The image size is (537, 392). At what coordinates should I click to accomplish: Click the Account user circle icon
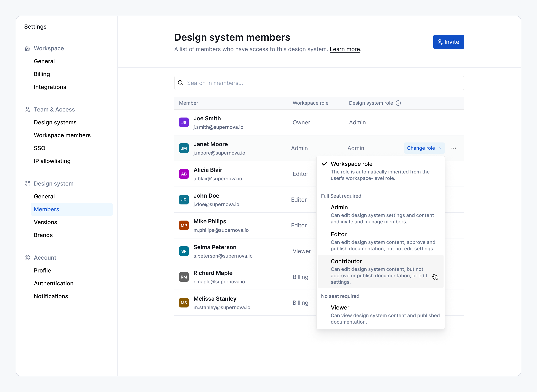pyautogui.click(x=28, y=258)
